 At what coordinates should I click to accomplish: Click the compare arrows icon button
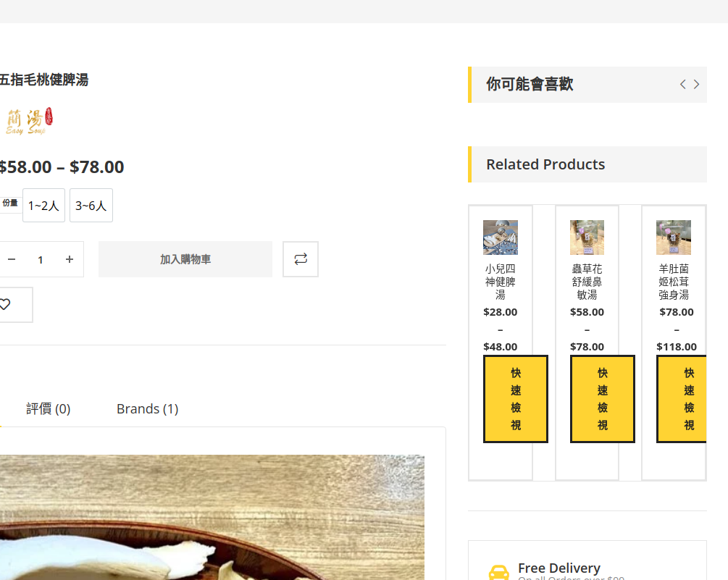pyautogui.click(x=301, y=259)
